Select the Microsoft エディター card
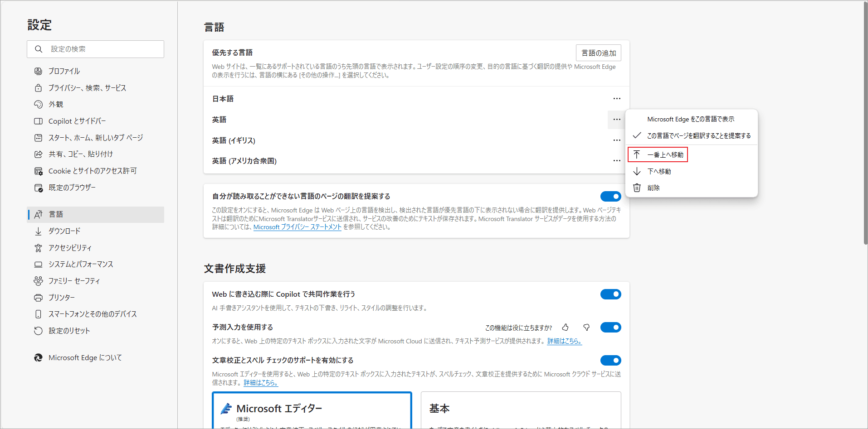Image resolution: width=868 pixels, height=429 pixels. 312,410
